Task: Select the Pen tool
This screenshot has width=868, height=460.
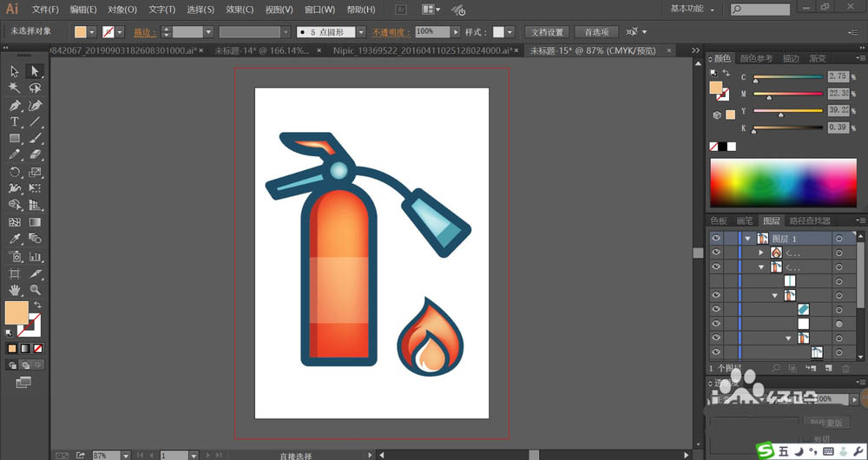Action: 15,105
